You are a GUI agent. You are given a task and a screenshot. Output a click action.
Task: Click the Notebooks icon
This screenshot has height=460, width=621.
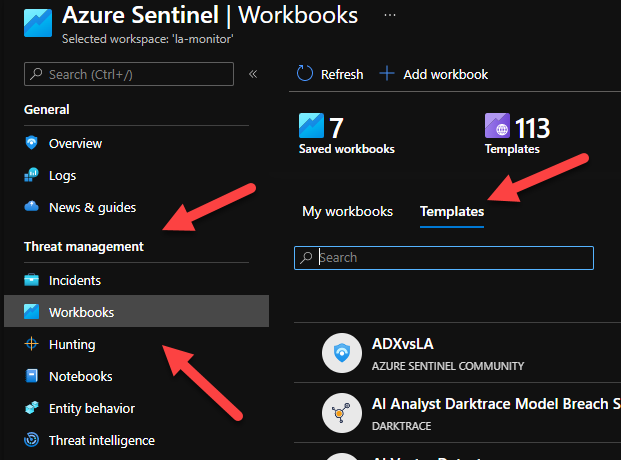point(31,376)
